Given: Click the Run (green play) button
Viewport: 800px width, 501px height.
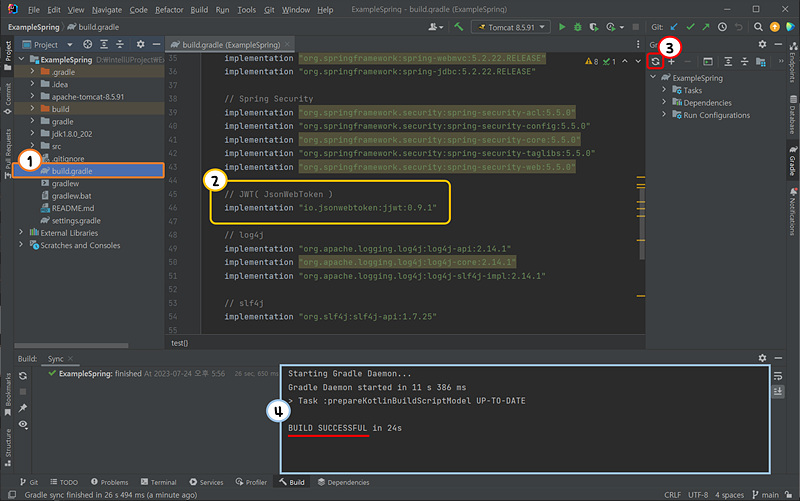Looking at the screenshot, I should (x=562, y=27).
